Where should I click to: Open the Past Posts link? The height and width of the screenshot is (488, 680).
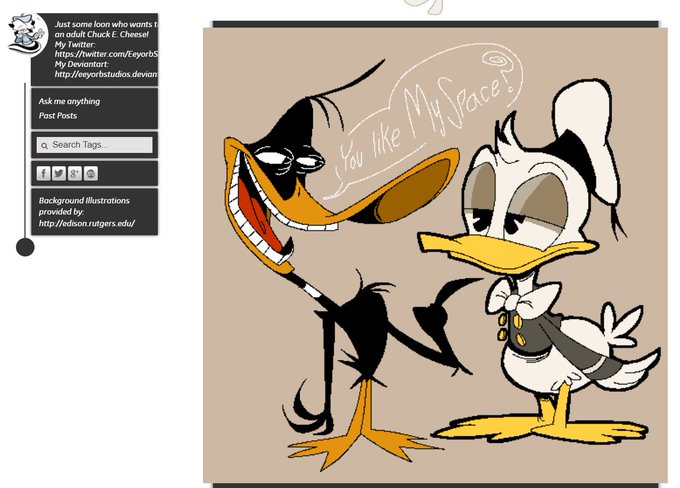click(x=58, y=115)
